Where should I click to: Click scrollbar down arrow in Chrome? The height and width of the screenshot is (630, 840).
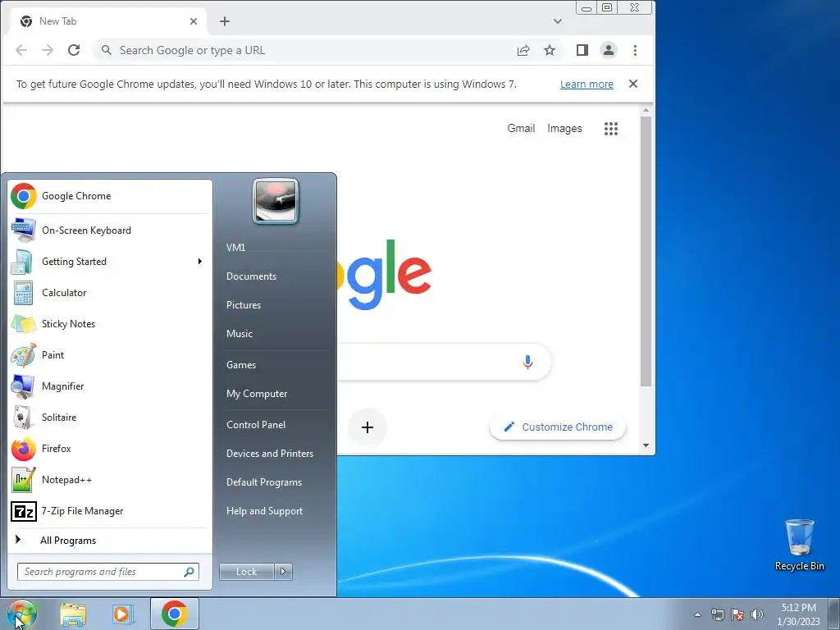[646, 445]
